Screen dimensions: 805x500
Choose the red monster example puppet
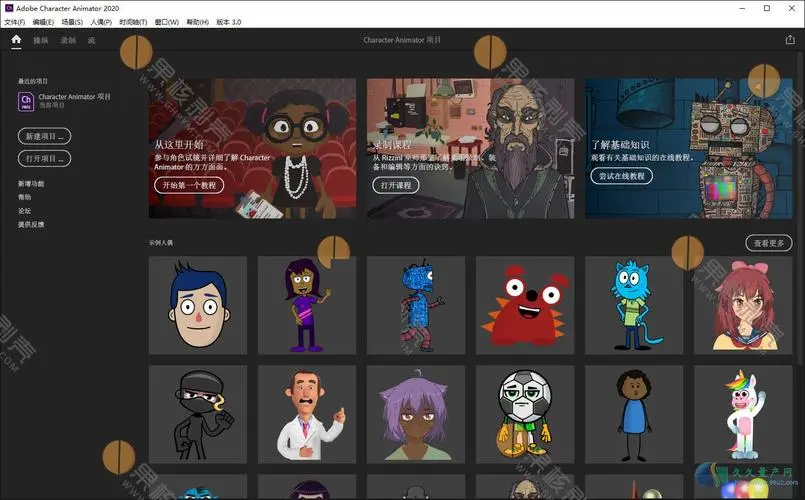tap(524, 304)
